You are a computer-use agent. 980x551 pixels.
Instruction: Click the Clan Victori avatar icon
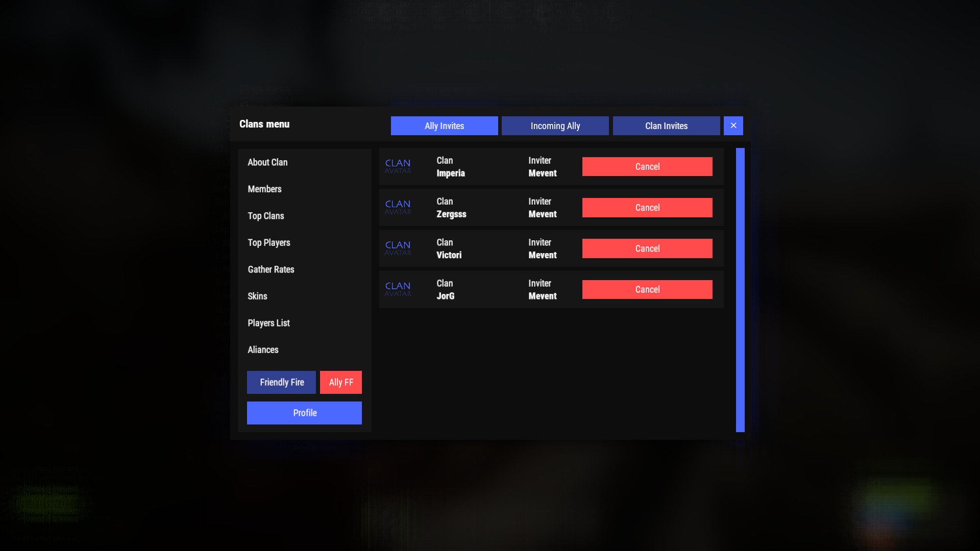(399, 248)
